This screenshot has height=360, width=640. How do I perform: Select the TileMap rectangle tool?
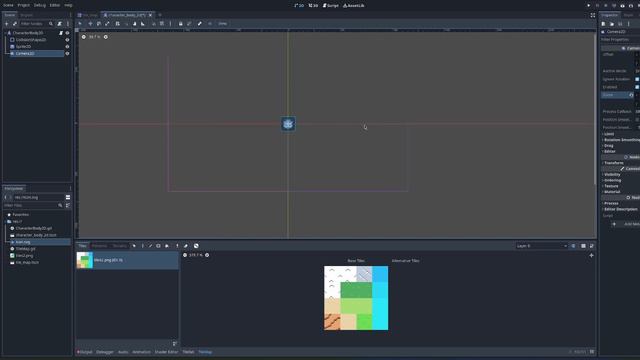158,246
